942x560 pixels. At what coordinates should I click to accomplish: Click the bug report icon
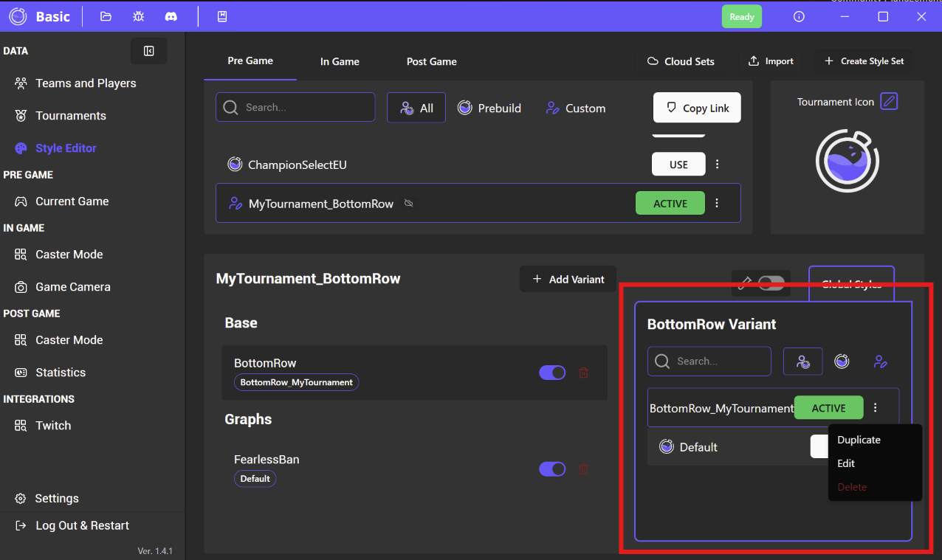(138, 16)
